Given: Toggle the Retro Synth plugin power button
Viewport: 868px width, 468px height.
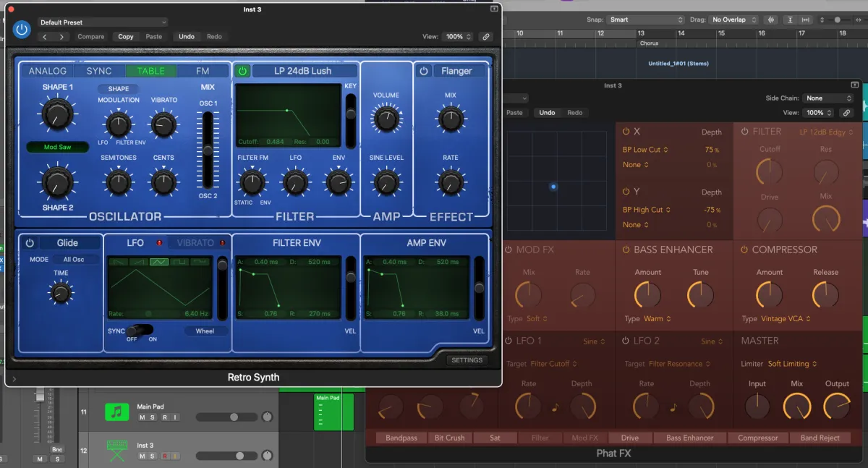Looking at the screenshot, I should (x=22, y=29).
